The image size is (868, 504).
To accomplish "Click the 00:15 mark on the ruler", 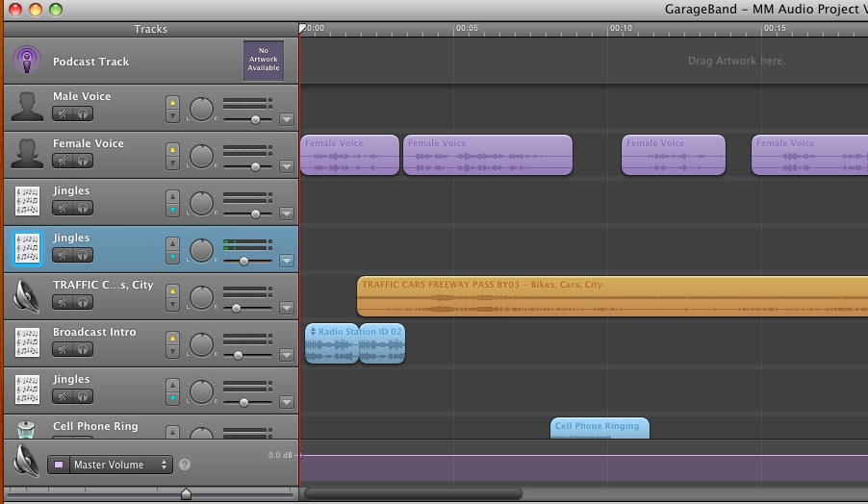I will 774,28.
